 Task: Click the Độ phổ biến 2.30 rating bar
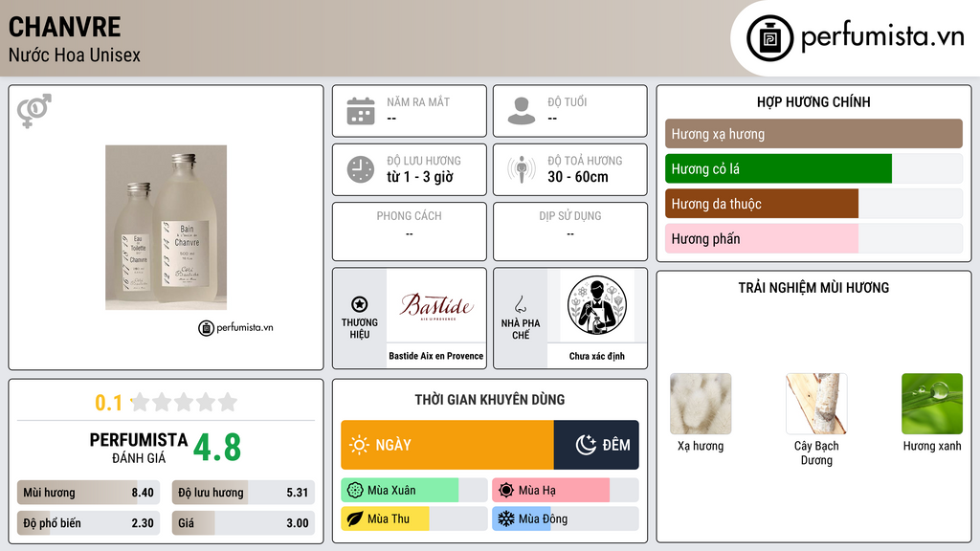pyautogui.click(x=89, y=523)
